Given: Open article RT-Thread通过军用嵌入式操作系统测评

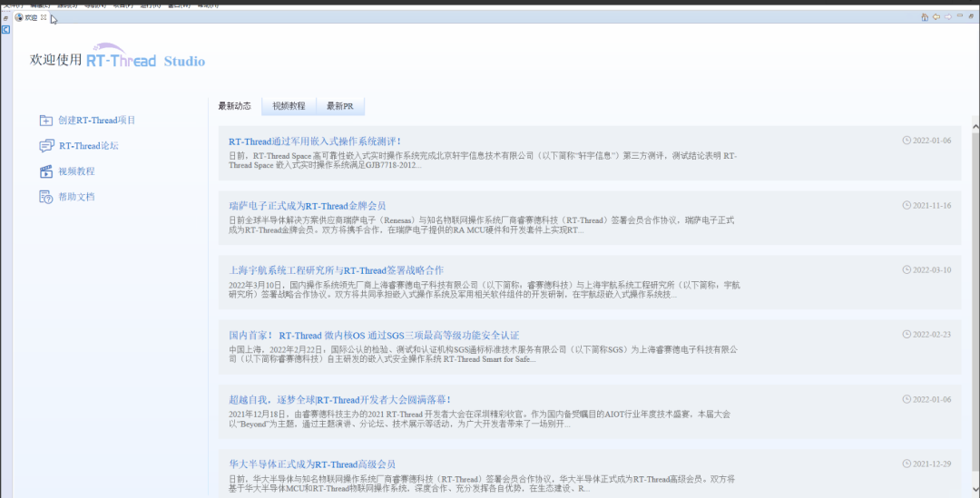Looking at the screenshot, I should (x=314, y=142).
